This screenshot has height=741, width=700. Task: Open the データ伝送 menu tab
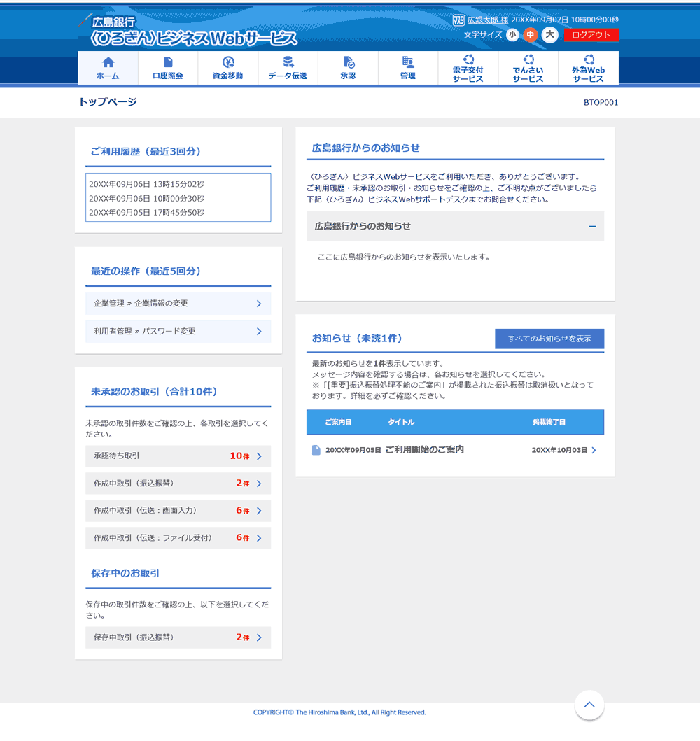288,68
